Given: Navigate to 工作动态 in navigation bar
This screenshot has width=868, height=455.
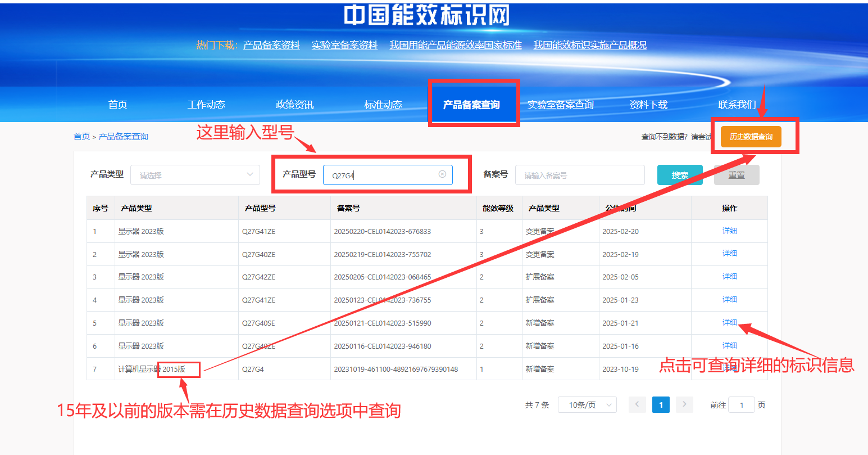Looking at the screenshot, I should click(206, 105).
